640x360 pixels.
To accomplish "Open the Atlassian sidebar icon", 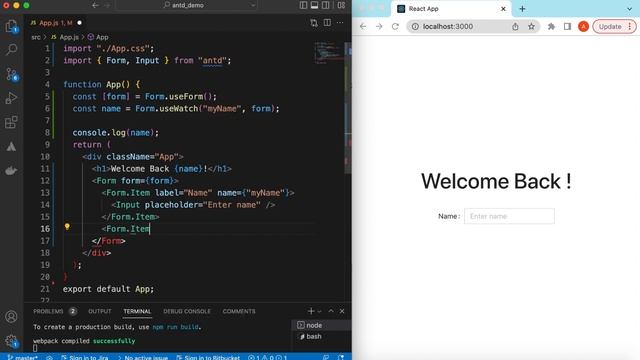I will (x=11, y=147).
